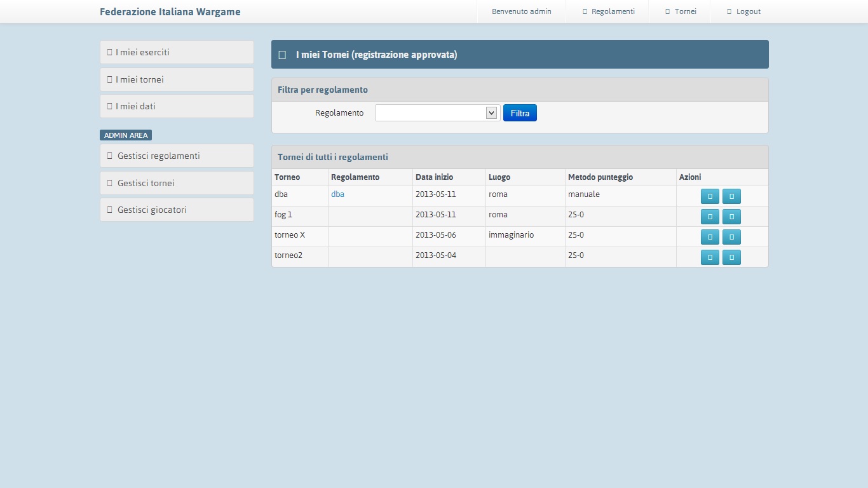Click first action button for torneo X
Image resolution: width=868 pixels, height=488 pixels.
pyautogui.click(x=710, y=237)
